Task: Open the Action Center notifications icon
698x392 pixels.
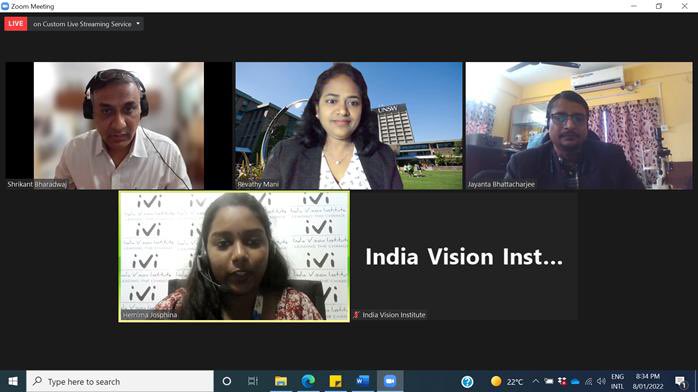Action: (x=680, y=382)
